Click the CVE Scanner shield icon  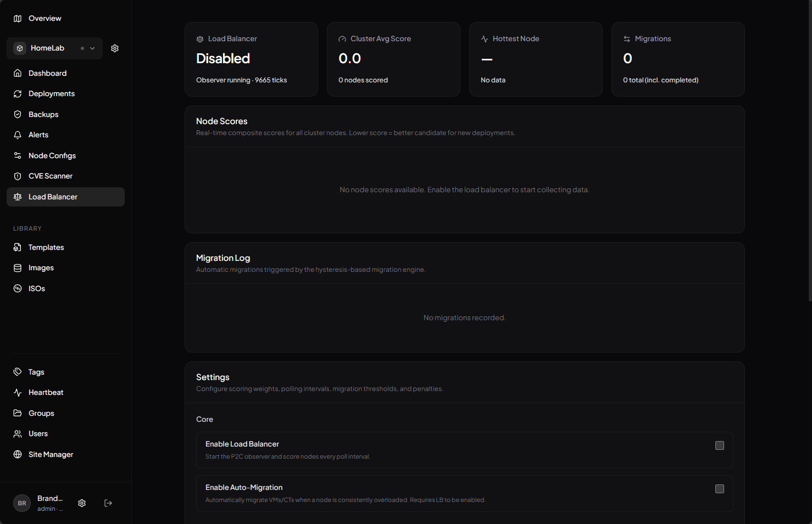(18, 176)
